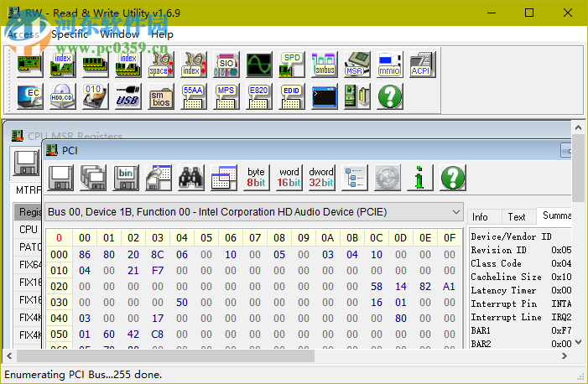Click the Save as binary icon
The image size is (588, 384).
(126, 177)
